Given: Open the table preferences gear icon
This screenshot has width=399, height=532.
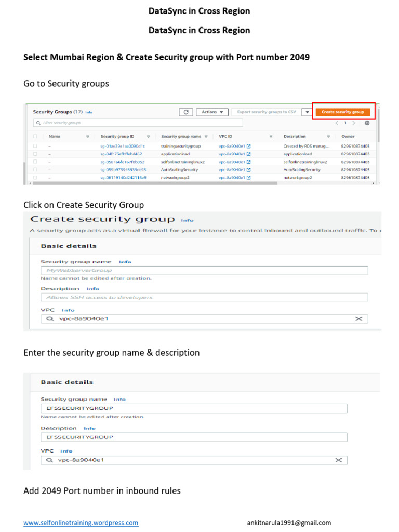Looking at the screenshot, I should point(367,123).
